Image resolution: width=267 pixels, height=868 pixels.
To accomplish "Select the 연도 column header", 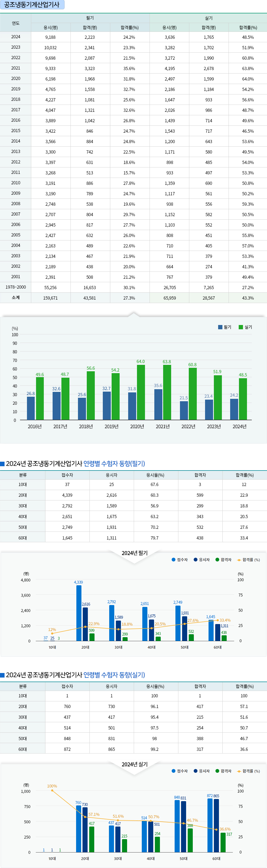I will click(x=15, y=23).
